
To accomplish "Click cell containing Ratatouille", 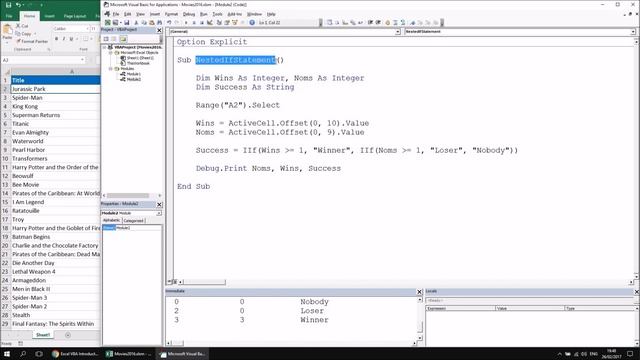I will 56,211.
